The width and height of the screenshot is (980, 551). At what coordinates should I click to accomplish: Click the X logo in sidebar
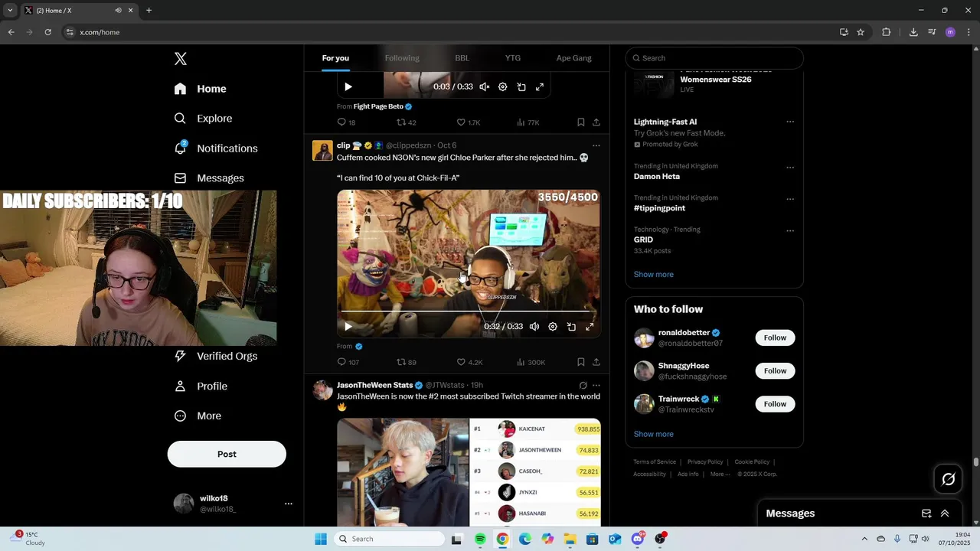181,59
